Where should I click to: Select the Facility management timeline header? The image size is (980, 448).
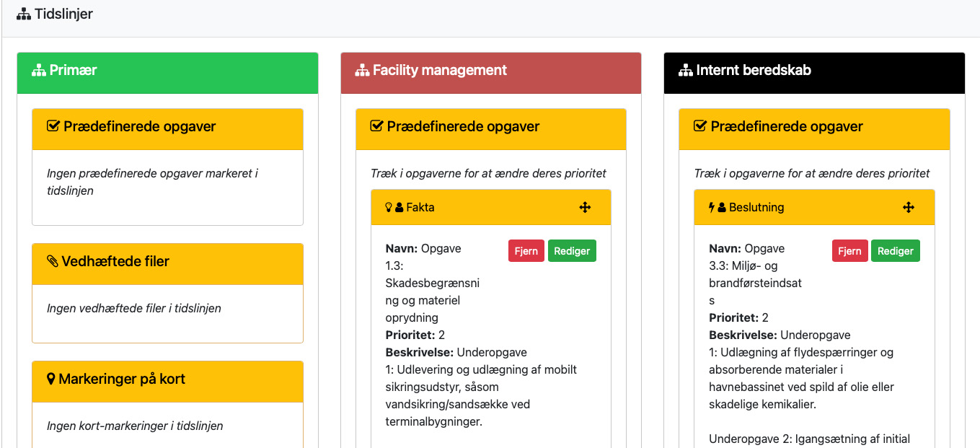pyautogui.click(x=491, y=73)
